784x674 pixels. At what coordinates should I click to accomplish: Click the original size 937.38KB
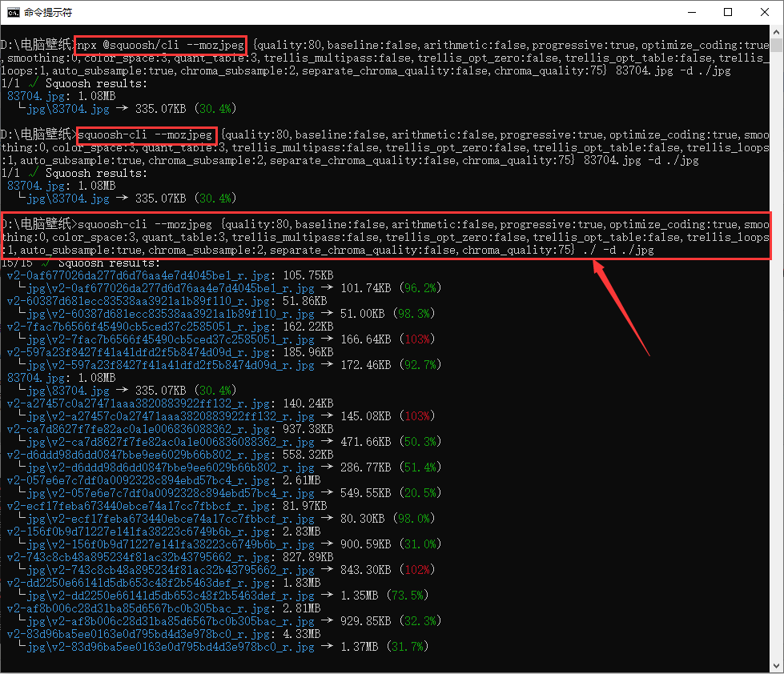(x=308, y=429)
